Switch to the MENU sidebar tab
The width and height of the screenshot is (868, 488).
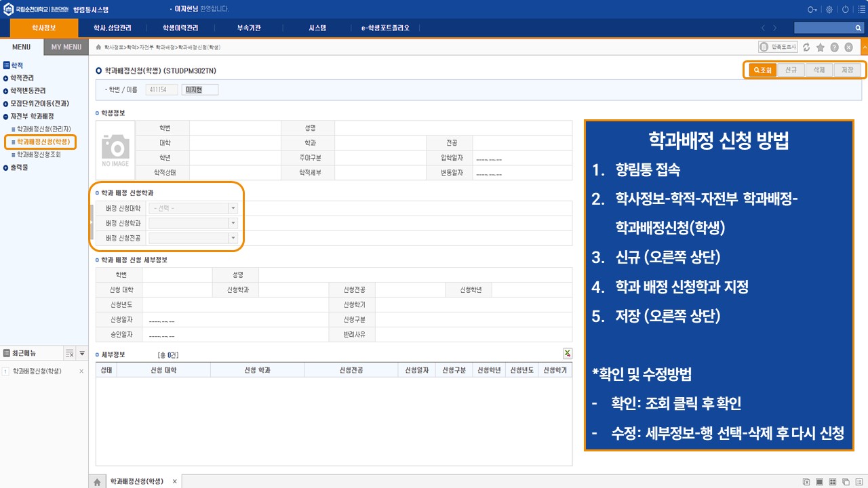[x=22, y=47]
